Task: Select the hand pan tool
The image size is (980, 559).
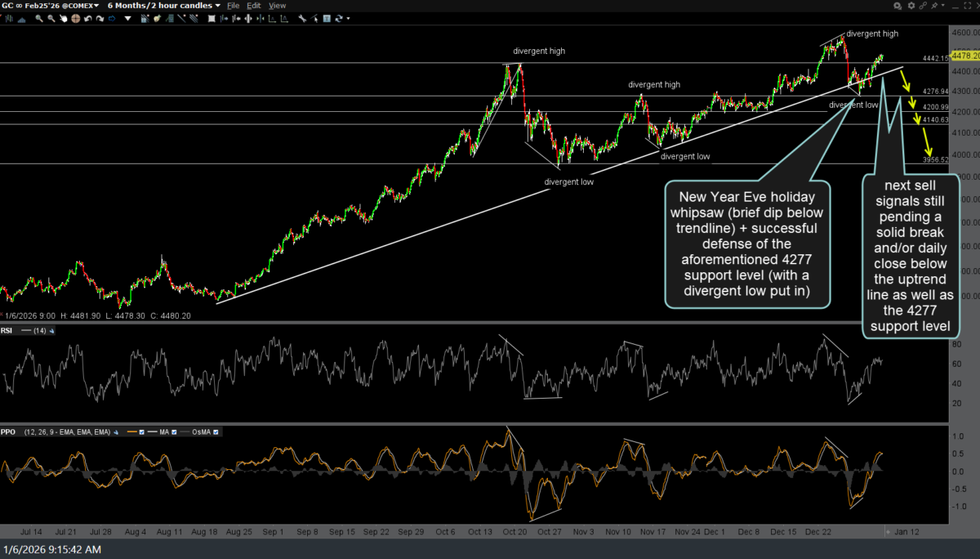Action: pos(63,19)
